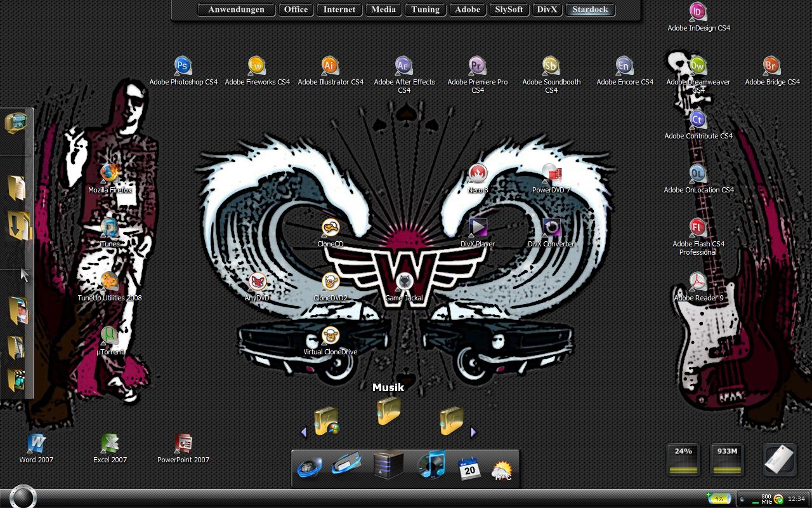Viewport: 812px width, 508px height.
Task: Open the Stardock tab
Action: coord(590,10)
